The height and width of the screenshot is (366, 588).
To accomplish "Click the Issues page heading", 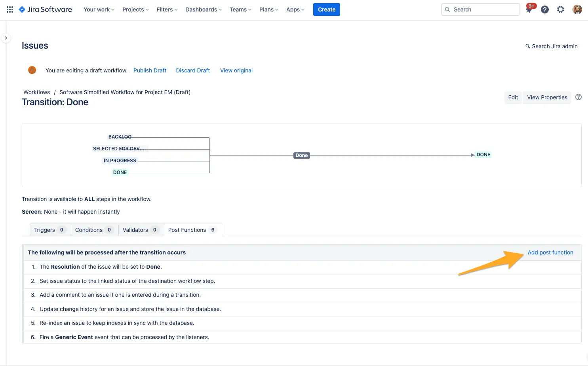I will (35, 46).
